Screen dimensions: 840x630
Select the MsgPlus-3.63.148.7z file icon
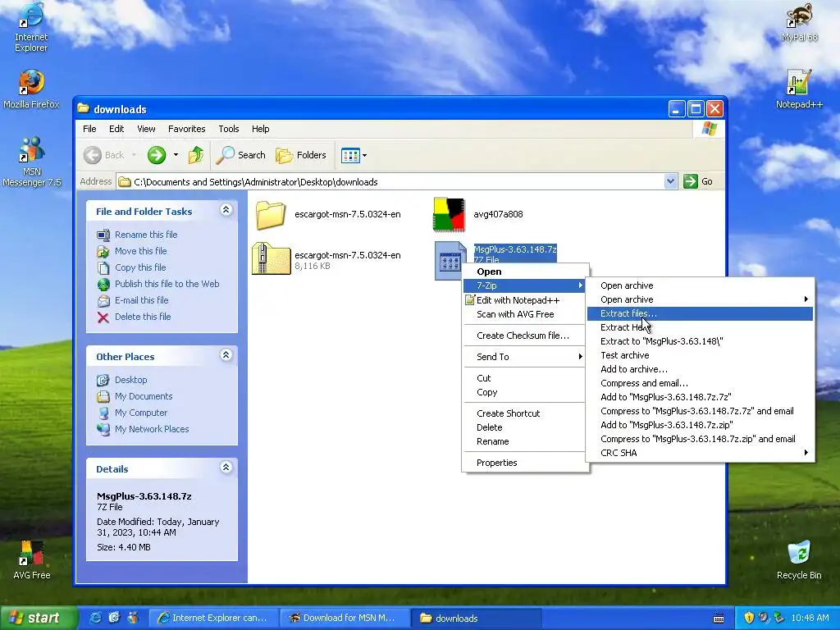click(x=449, y=260)
